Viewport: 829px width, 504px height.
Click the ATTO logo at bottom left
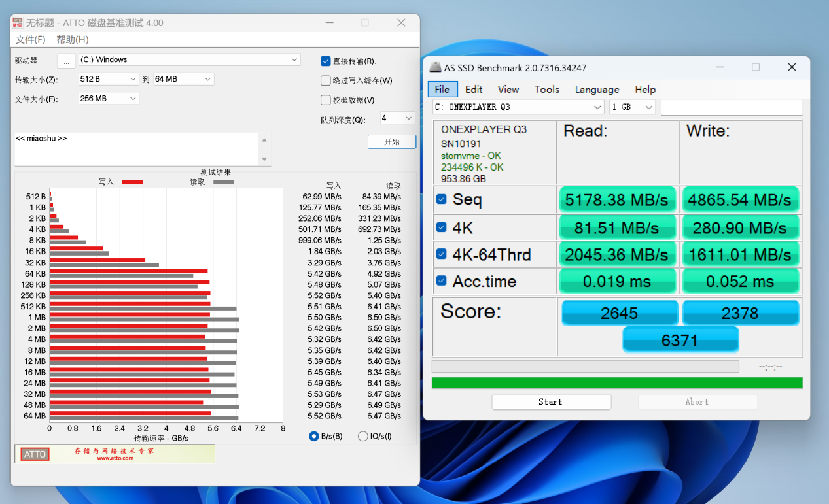tap(35, 454)
